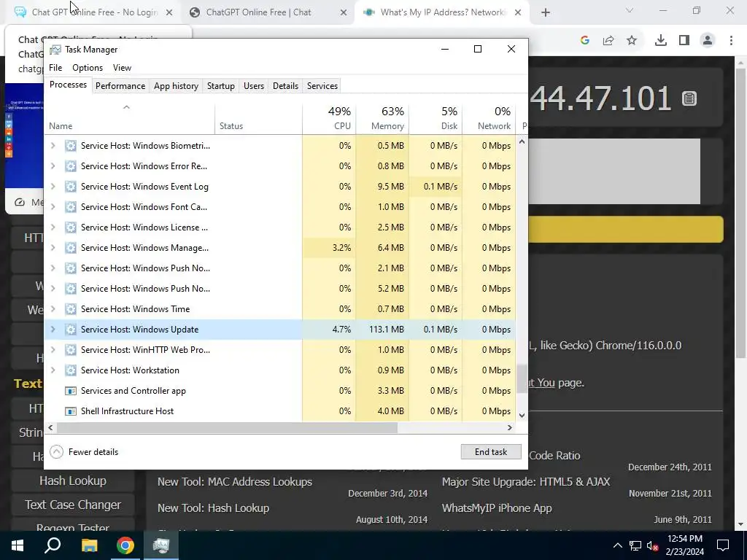Click the down arrow of process list scrollbar
Screen dimensions: 747x560
522,416
